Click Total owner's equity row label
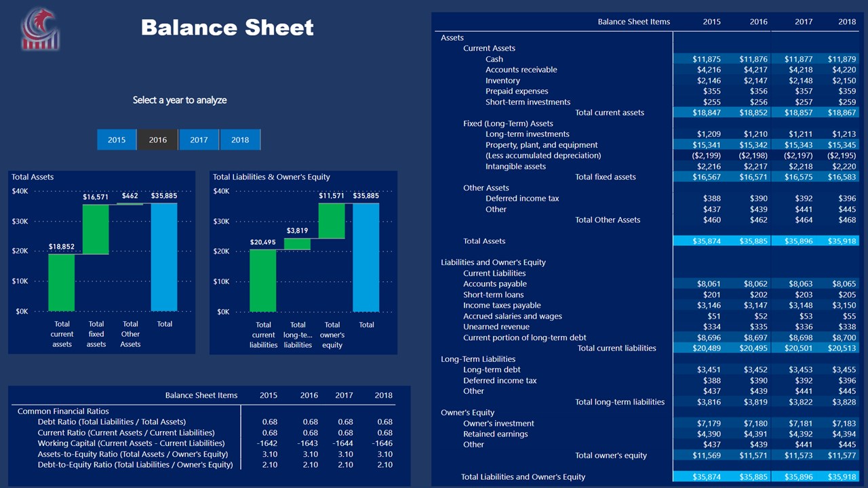 pyautogui.click(x=611, y=455)
